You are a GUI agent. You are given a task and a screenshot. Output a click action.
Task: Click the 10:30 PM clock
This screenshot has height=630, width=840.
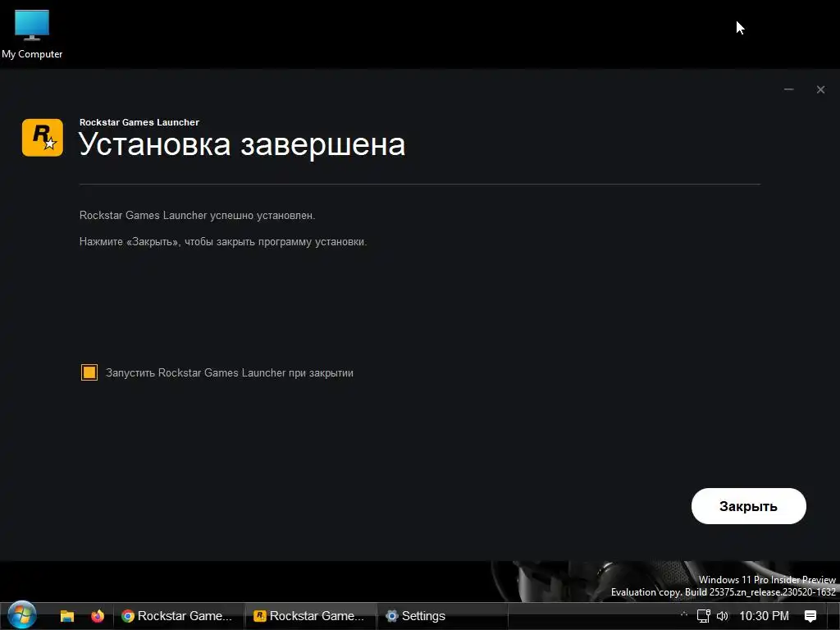coord(764,616)
